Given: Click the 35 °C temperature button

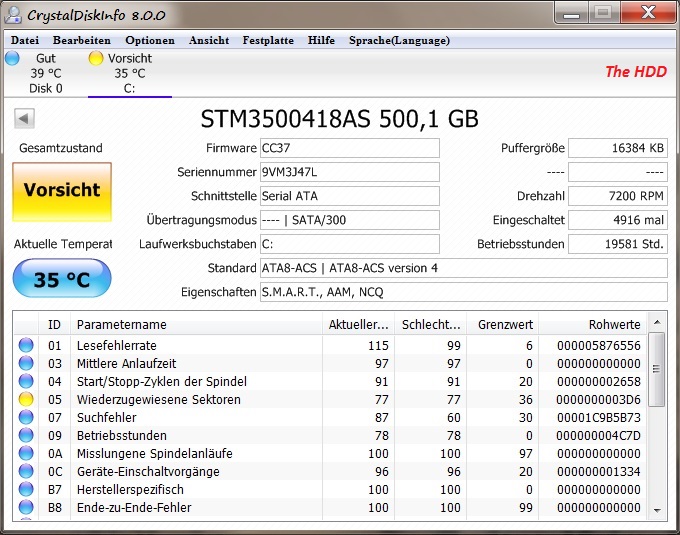Looking at the screenshot, I should pyautogui.click(x=62, y=278).
